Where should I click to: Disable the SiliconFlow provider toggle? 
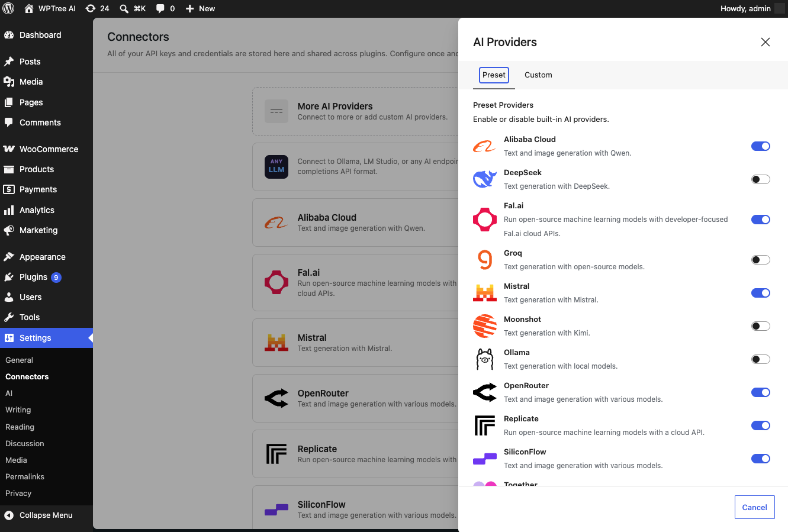click(x=760, y=459)
